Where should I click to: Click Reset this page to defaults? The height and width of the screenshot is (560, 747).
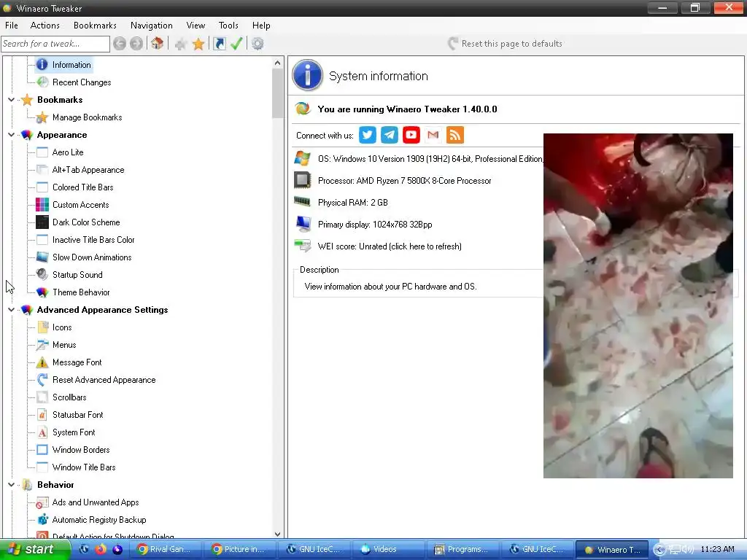[505, 44]
